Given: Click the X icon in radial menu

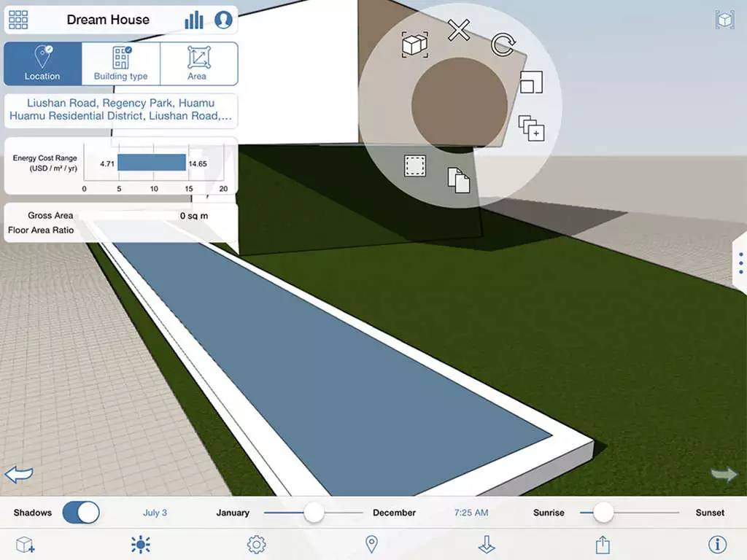Looking at the screenshot, I should pos(459,31).
